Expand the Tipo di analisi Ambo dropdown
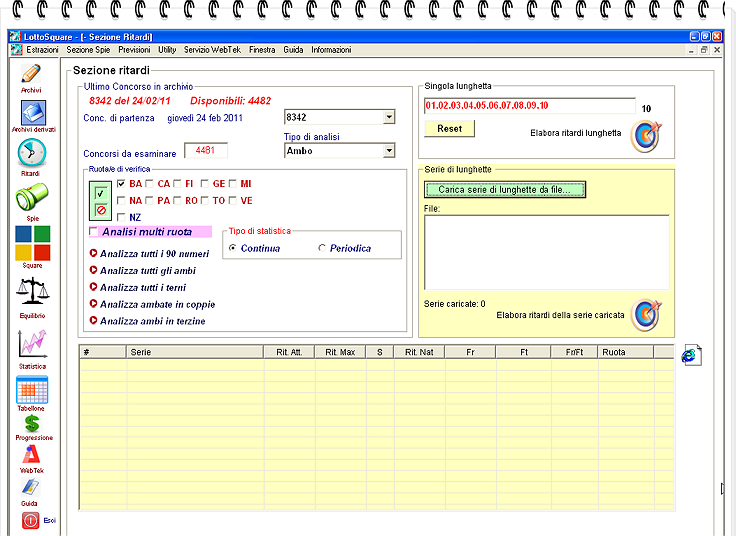This screenshot has width=736, height=536. [x=389, y=151]
